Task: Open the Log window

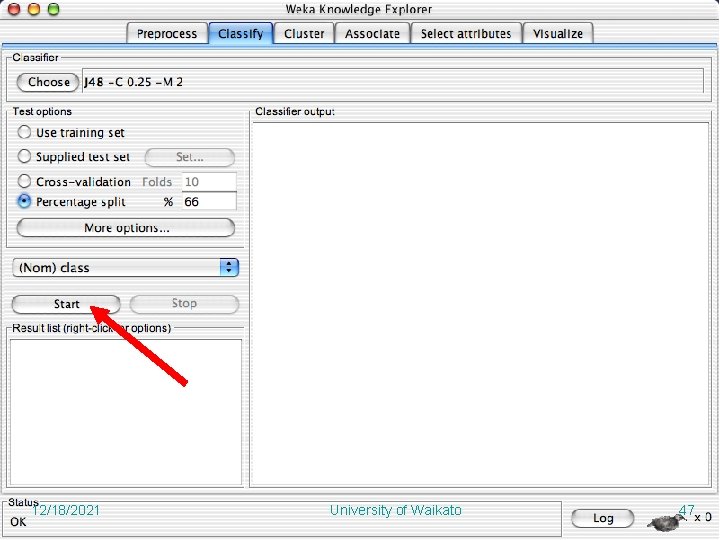Action: point(603,518)
